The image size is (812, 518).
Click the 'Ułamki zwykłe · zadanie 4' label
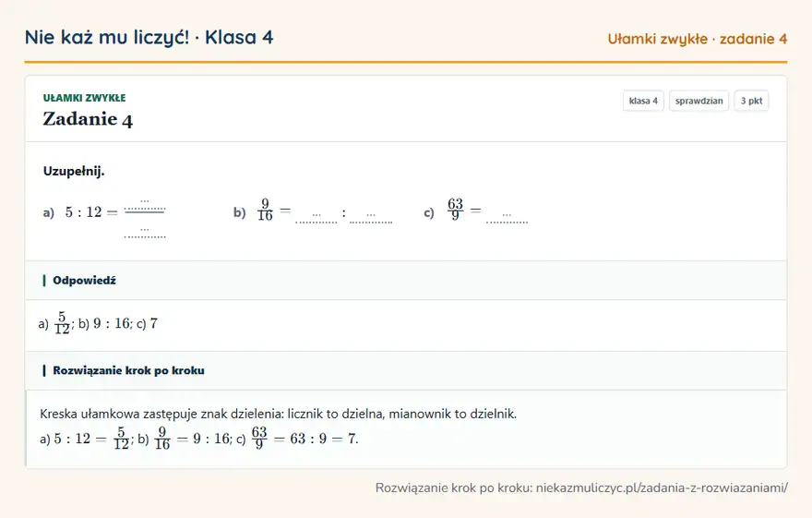pyautogui.click(x=697, y=39)
